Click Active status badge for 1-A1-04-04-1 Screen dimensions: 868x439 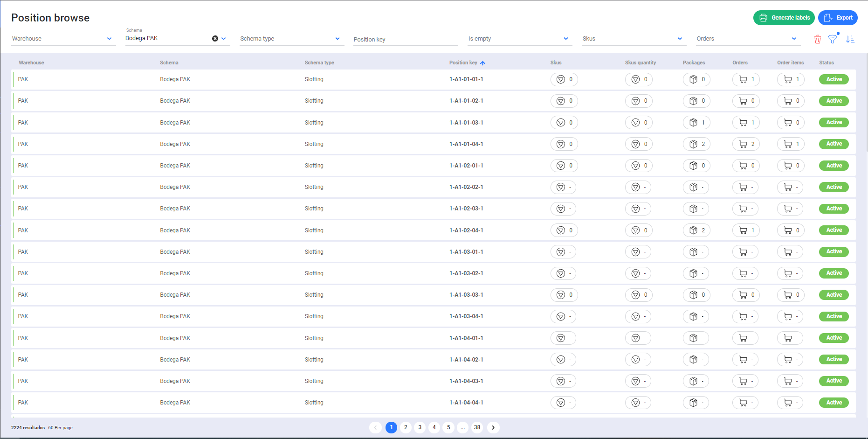click(x=834, y=403)
